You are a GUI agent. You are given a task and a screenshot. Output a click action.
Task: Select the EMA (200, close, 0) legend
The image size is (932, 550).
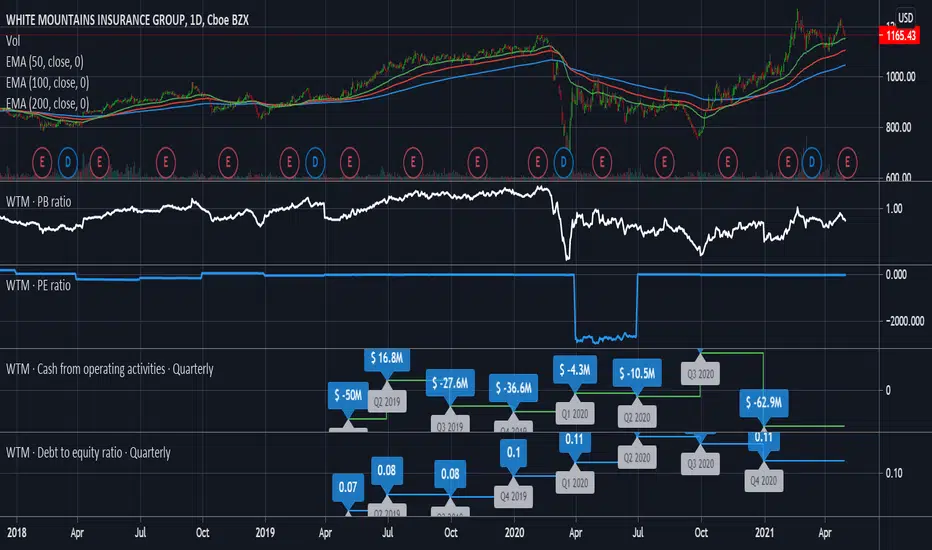[48, 103]
